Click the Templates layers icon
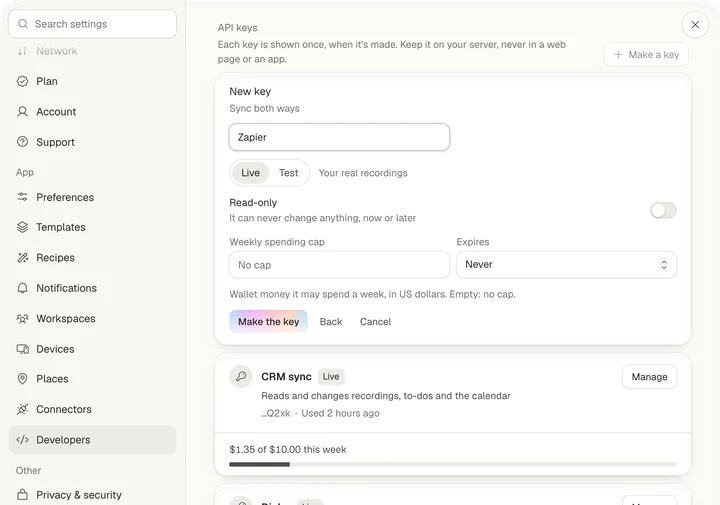Viewport: 720px width, 505px height. point(22,227)
